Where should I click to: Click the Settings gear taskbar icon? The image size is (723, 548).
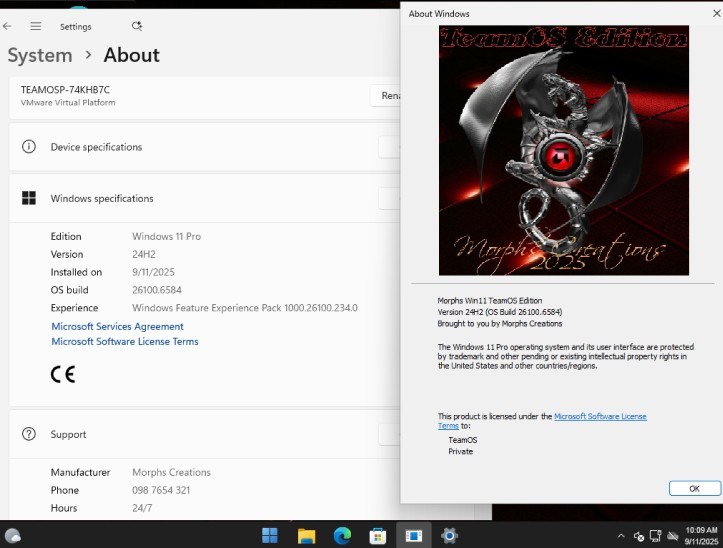click(449, 536)
